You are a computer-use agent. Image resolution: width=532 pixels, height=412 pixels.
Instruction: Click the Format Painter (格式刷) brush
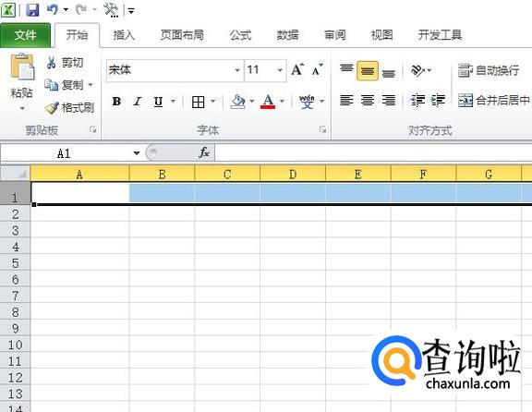click(x=51, y=108)
